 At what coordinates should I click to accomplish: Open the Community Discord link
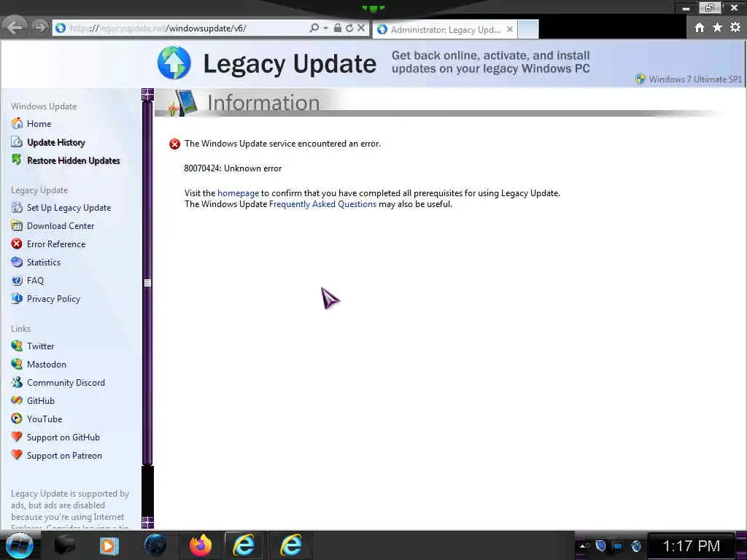click(66, 383)
